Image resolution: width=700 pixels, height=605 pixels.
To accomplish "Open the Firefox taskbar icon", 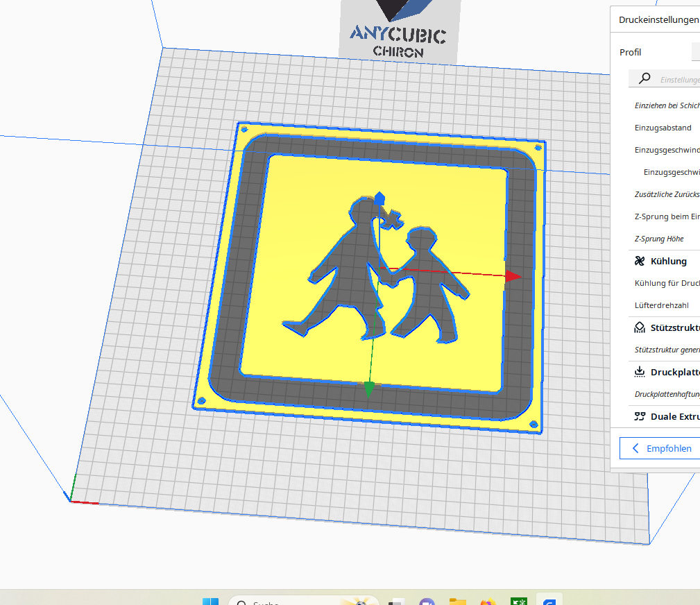I will pos(488,602).
